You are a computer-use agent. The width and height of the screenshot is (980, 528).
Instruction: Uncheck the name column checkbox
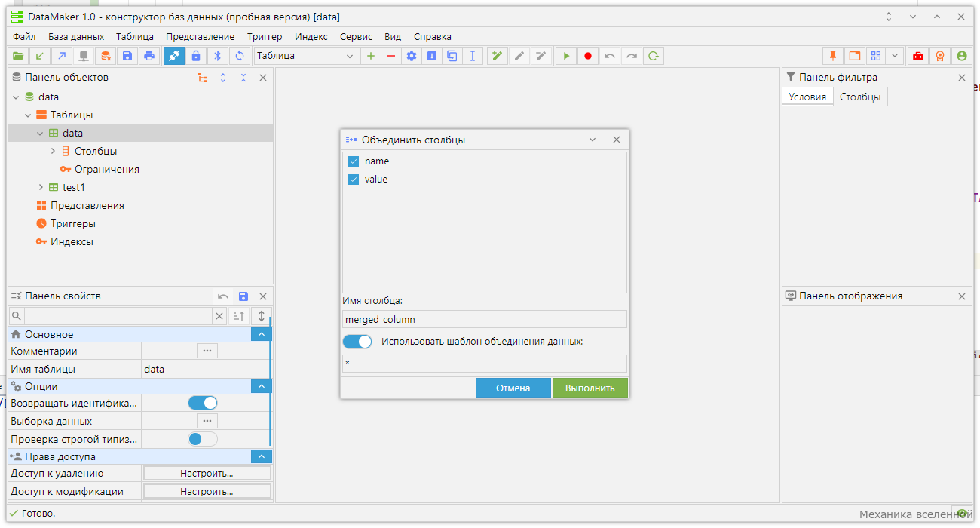point(354,161)
